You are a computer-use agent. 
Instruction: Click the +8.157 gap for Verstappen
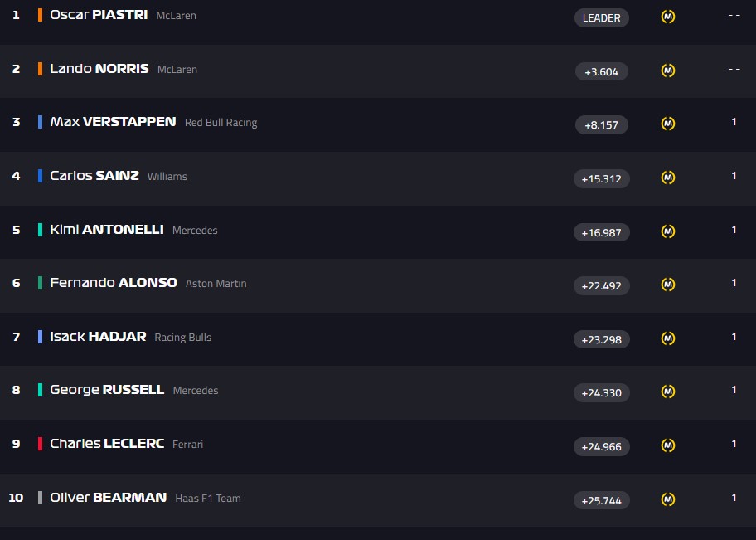[602, 124]
